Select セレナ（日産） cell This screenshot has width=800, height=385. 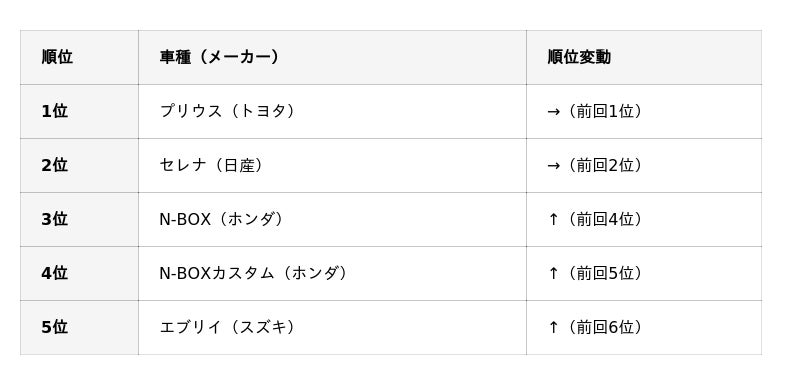click(332, 165)
